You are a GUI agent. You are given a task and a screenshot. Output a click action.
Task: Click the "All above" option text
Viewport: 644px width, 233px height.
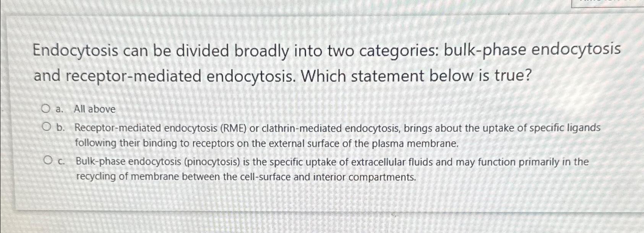click(96, 109)
